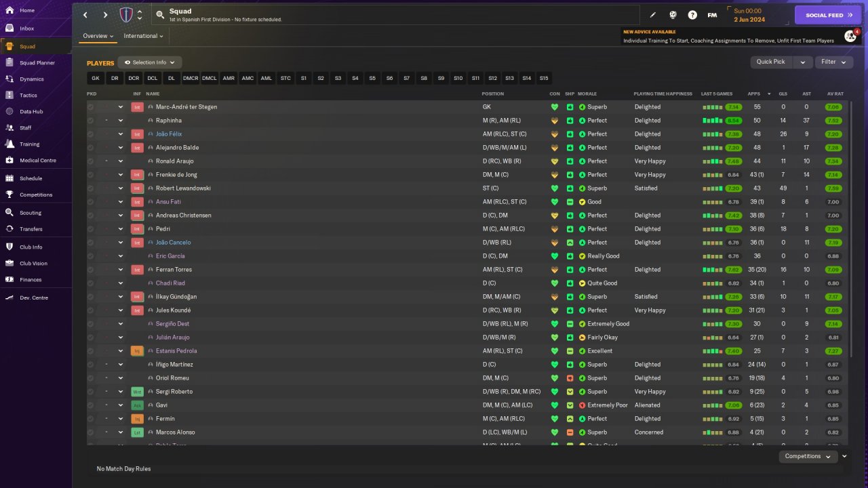
Task: Tick the pick circle for Marc-André ter Stegen
Action: click(91, 107)
